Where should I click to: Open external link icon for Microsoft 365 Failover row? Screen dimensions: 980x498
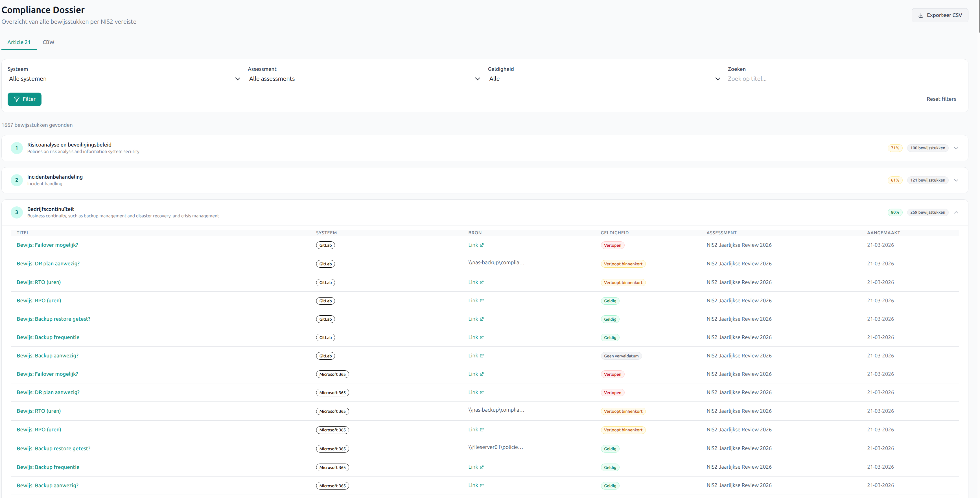tap(482, 374)
